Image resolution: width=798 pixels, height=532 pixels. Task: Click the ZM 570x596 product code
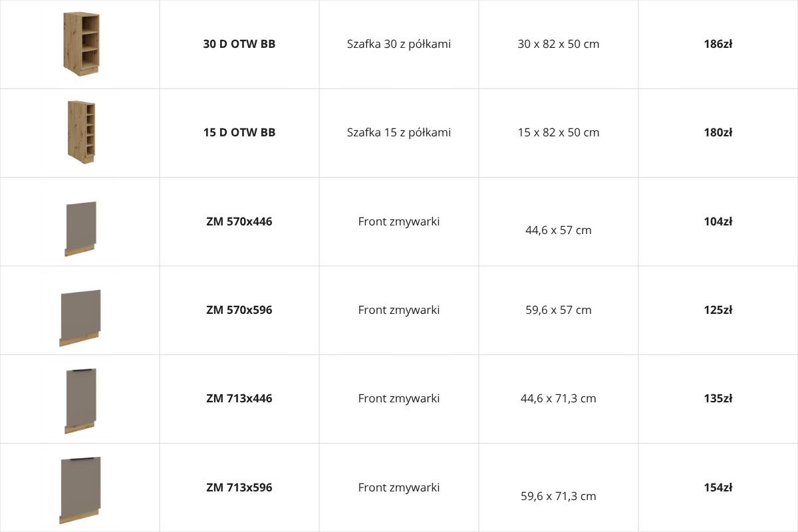click(x=239, y=310)
